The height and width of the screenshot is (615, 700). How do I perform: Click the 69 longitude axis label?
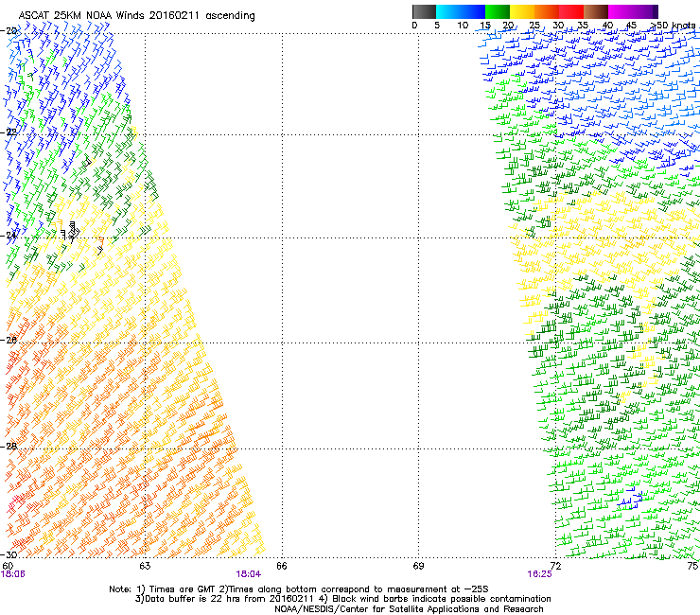click(418, 566)
